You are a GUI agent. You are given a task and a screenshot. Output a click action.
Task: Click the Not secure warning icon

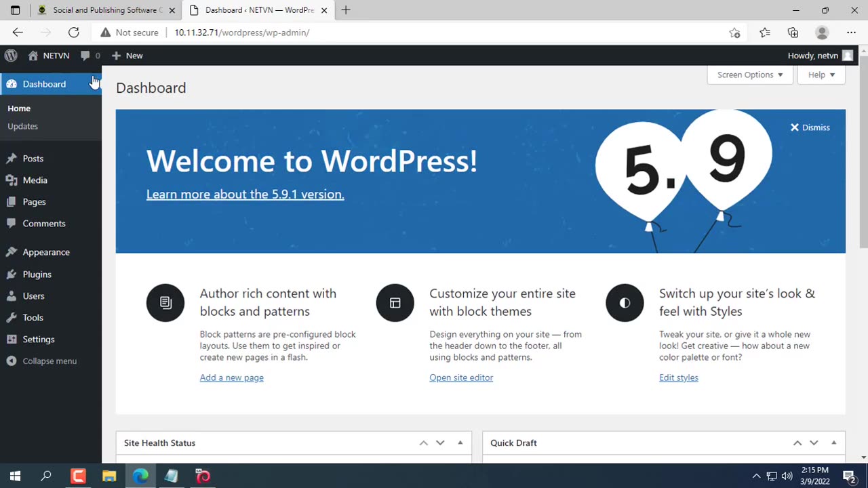click(105, 33)
